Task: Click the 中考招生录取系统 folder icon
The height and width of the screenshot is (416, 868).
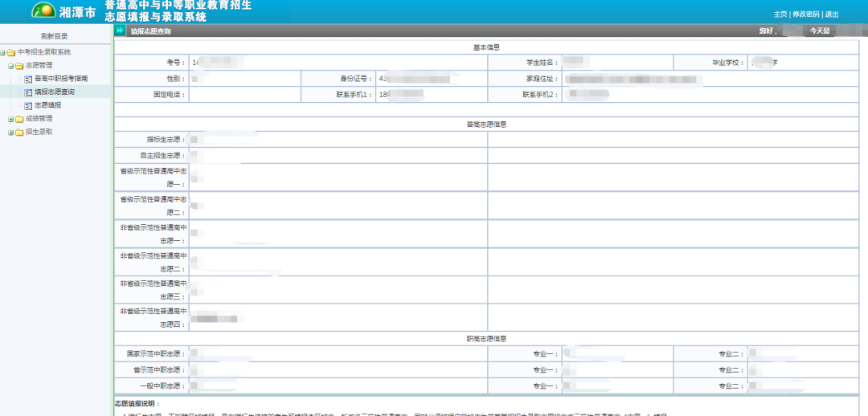Action: pos(10,52)
